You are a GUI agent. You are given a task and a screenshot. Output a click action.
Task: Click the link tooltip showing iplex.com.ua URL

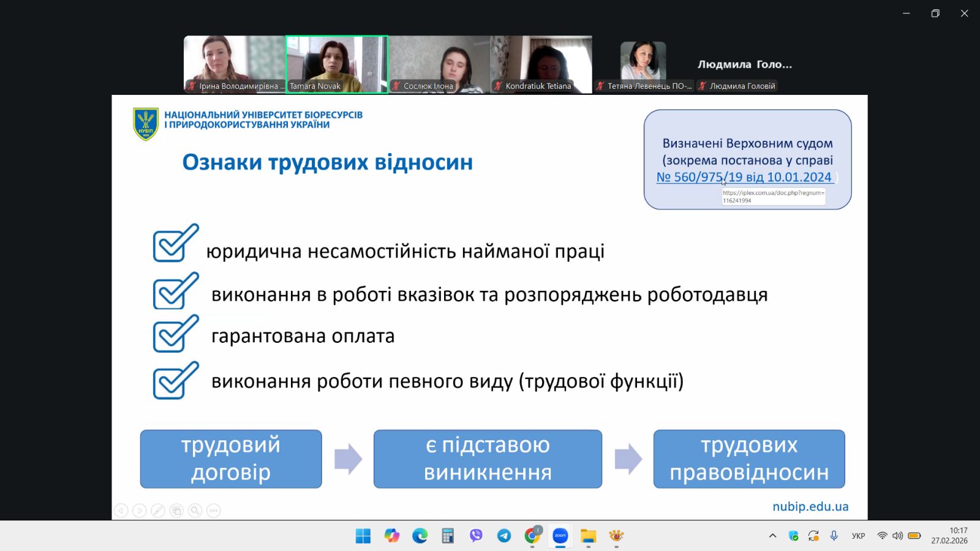tap(774, 197)
